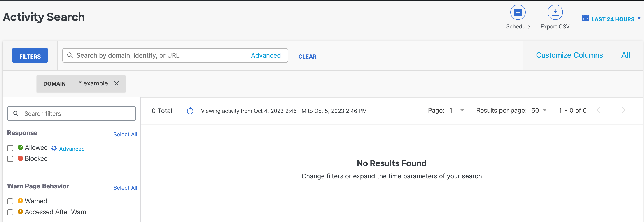Click the red Blocked status icon

click(20, 158)
